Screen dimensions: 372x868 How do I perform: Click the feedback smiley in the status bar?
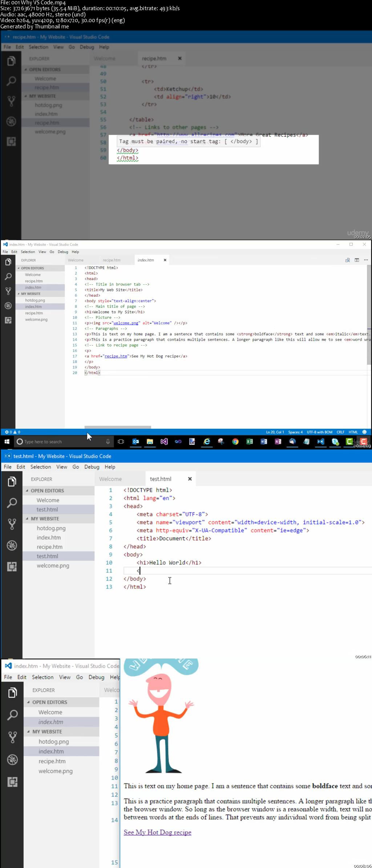click(364, 432)
